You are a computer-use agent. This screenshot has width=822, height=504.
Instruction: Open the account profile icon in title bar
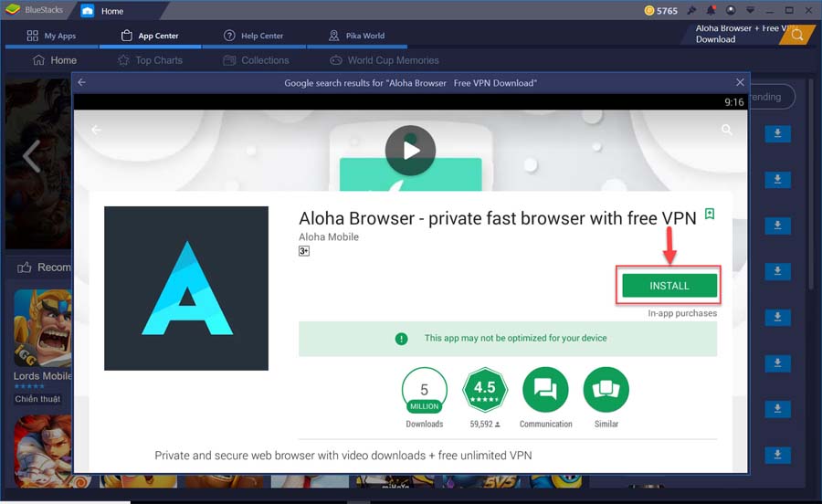coord(731,10)
